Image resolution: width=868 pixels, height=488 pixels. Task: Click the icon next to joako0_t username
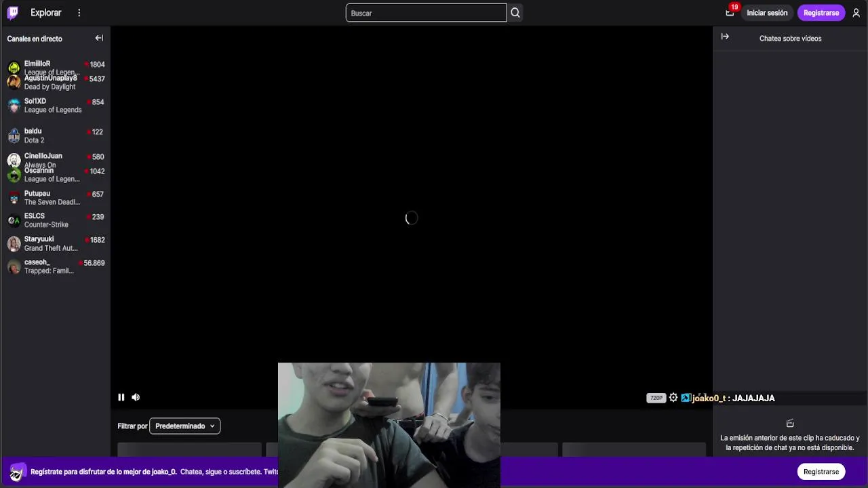coord(686,398)
